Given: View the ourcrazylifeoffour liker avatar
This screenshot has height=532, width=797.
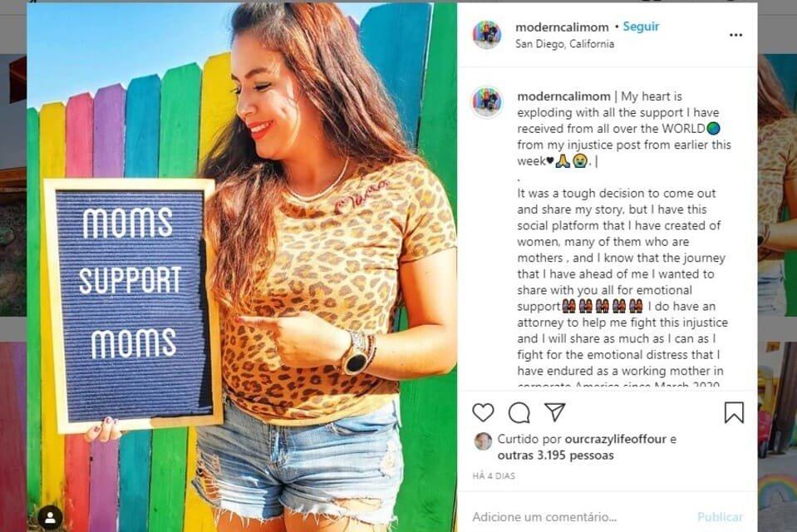Looking at the screenshot, I should tap(483, 441).
